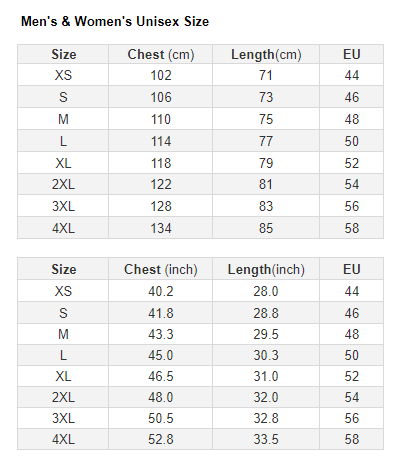The image size is (410, 464).
Task: Click the Length(inch) column header
Action: (x=266, y=269)
